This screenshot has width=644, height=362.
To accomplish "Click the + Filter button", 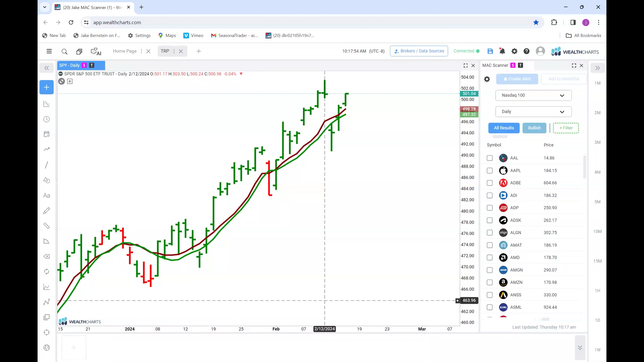I will pyautogui.click(x=566, y=128).
